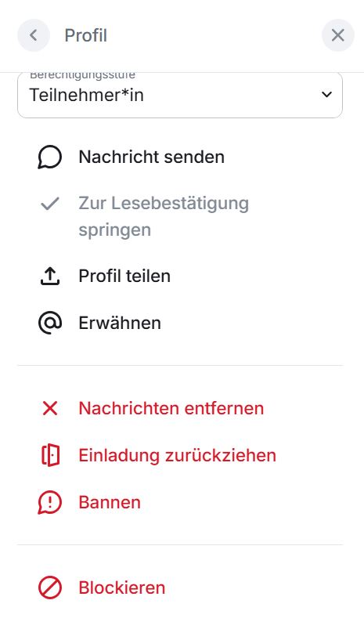This screenshot has width=364, height=629.
Task: Select the Profil teilen text entry
Action: click(124, 276)
